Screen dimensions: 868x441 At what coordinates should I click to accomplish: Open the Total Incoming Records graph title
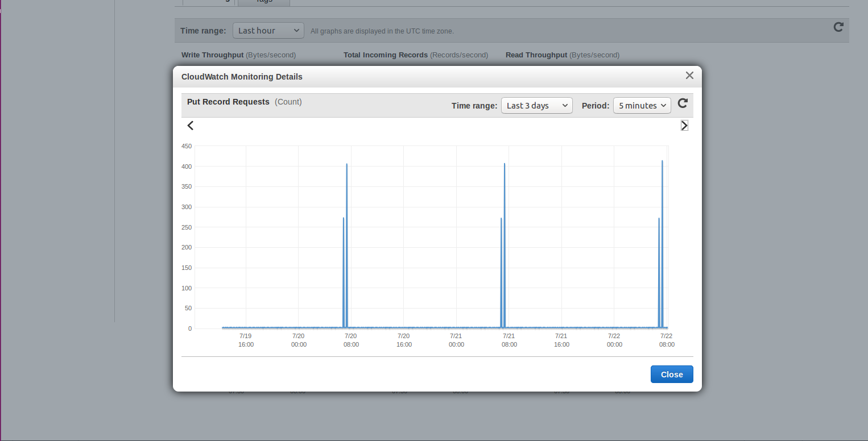click(385, 55)
